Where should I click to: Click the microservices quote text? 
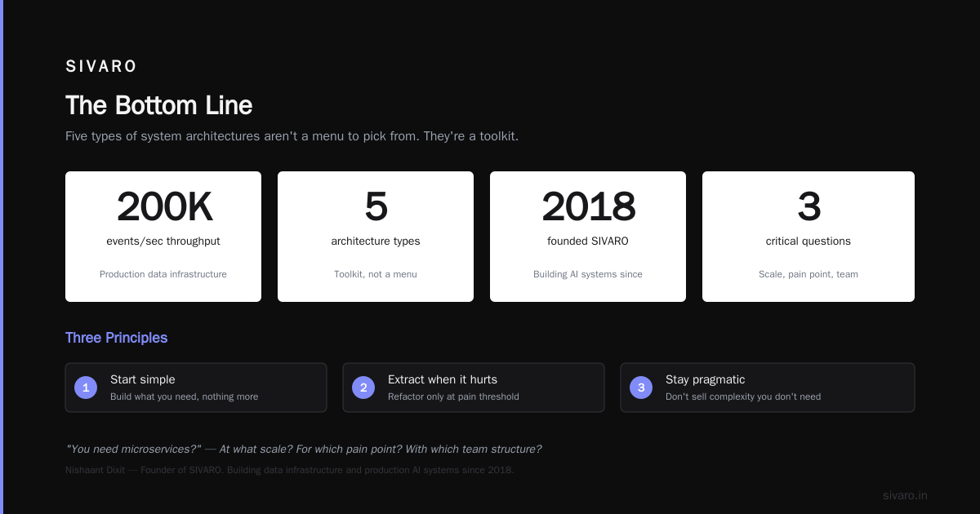(x=303, y=449)
